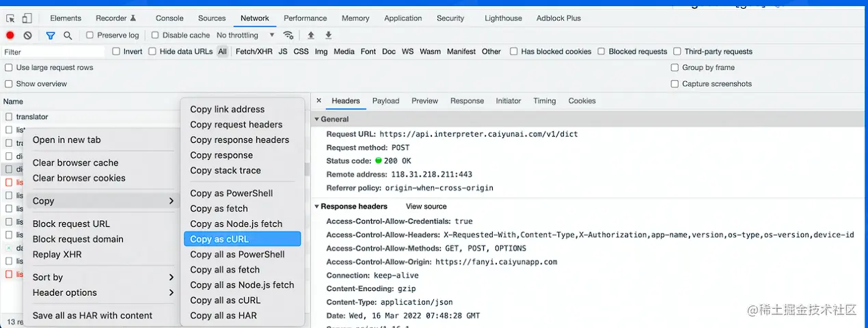Screen dimensions: 868x328
Task: Show the Payload tab of request
Action: point(385,101)
